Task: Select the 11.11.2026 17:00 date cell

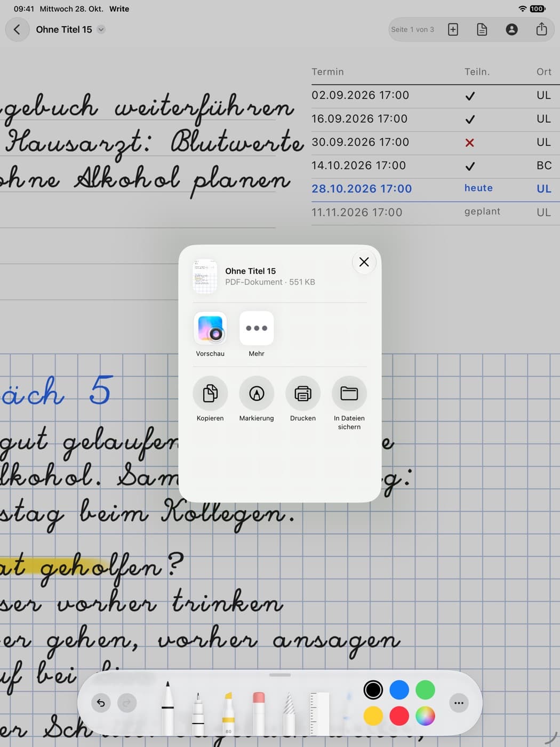Action: 357,212
